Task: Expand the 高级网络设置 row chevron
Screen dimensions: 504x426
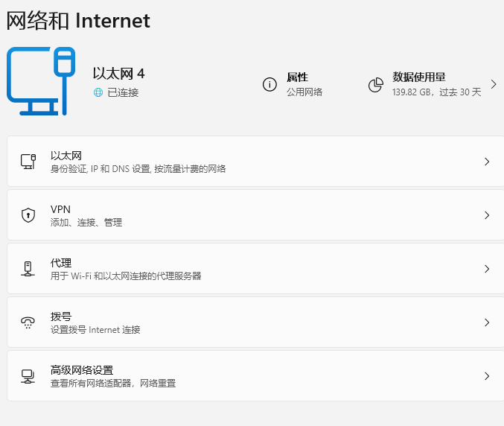Action: (487, 376)
